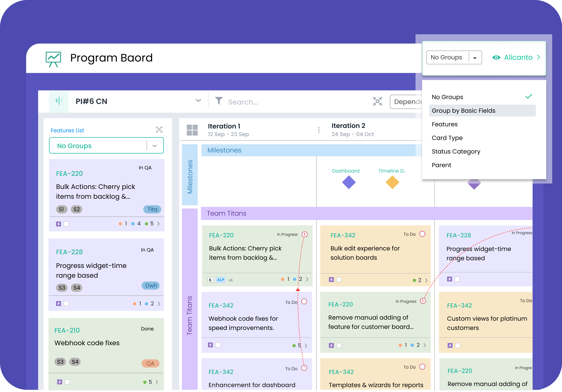The image size is (562, 392).
Task: Toggle the Alicanto eye visibility icon
Action: pyautogui.click(x=496, y=57)
